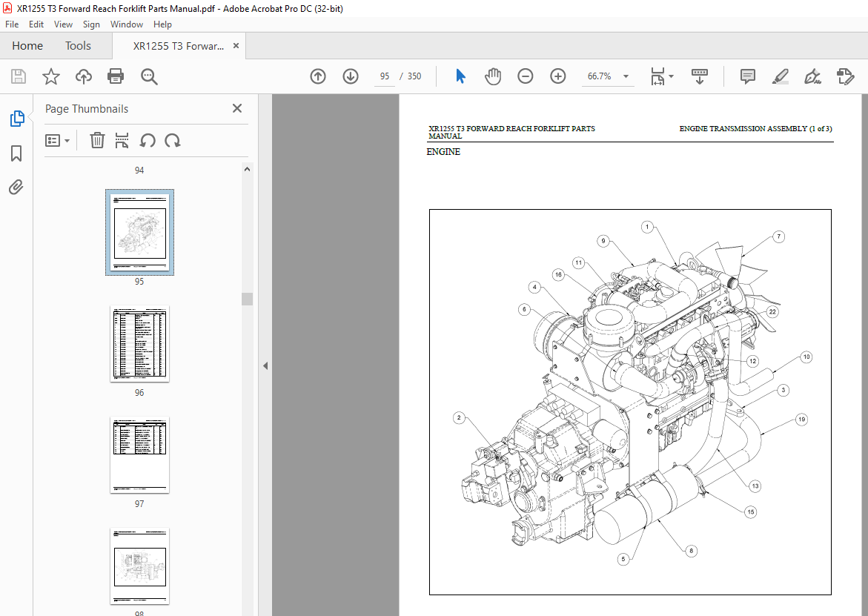This screenshot has width=868, height=616.
Task: Click callout number 7 in diagram
Action: (x=779, y=237)
